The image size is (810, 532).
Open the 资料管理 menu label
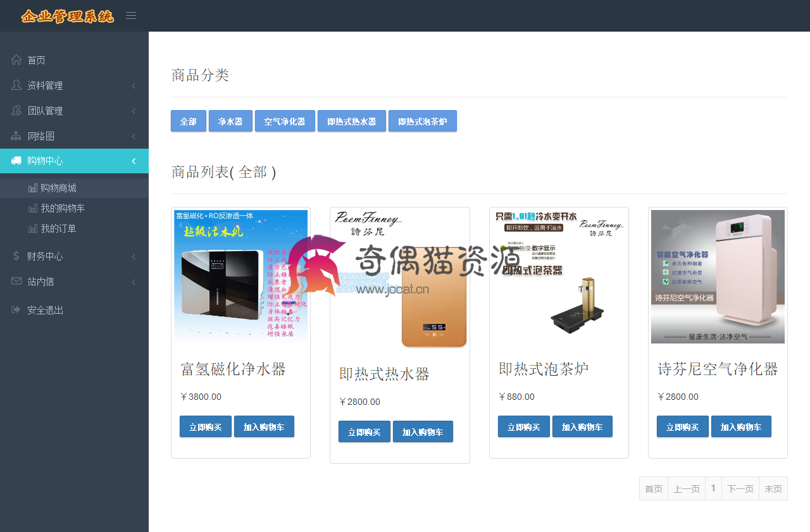[x=45, y=85]
